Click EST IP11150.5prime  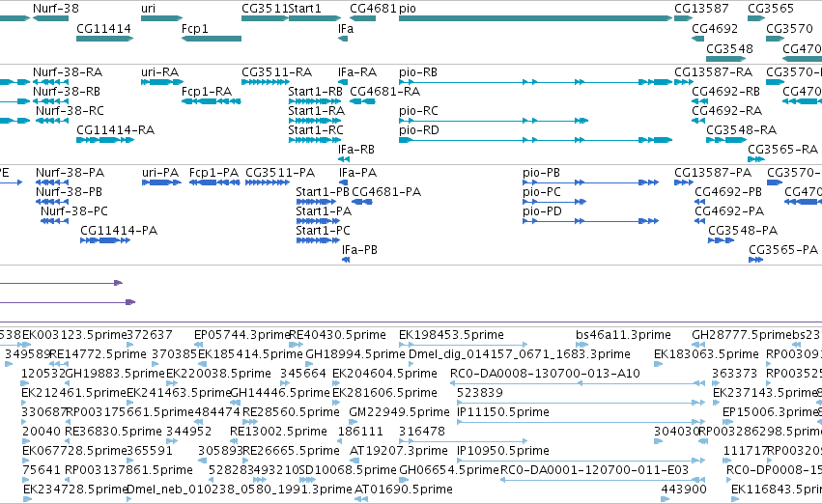[x=502, y=412]
